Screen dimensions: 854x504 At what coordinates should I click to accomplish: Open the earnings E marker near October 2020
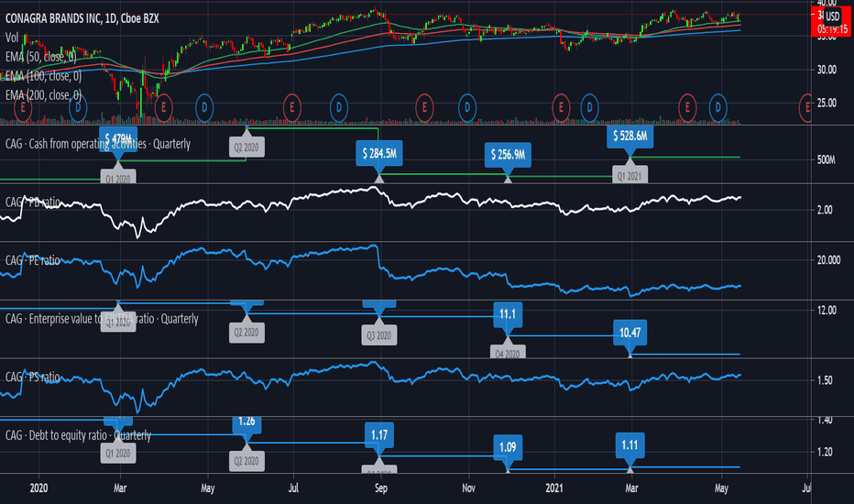pyautogui.click(x=424, y=107)
